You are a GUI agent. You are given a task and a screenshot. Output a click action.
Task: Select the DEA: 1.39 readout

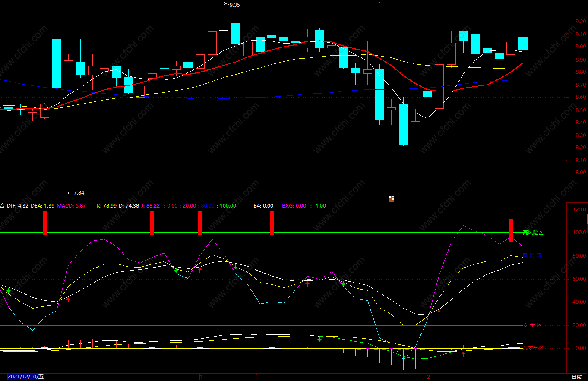coord(42,206)
